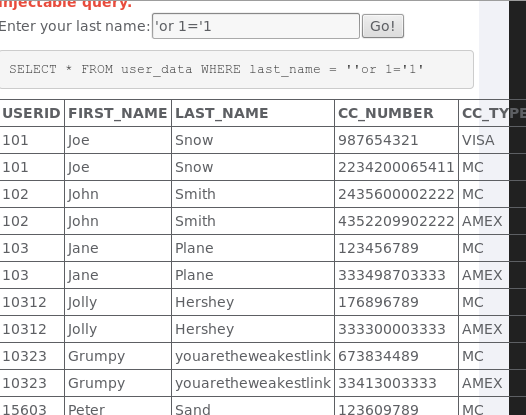Select credit card number 333300003333
This screenshot has width=526, height=415.
tap(391, 329)
